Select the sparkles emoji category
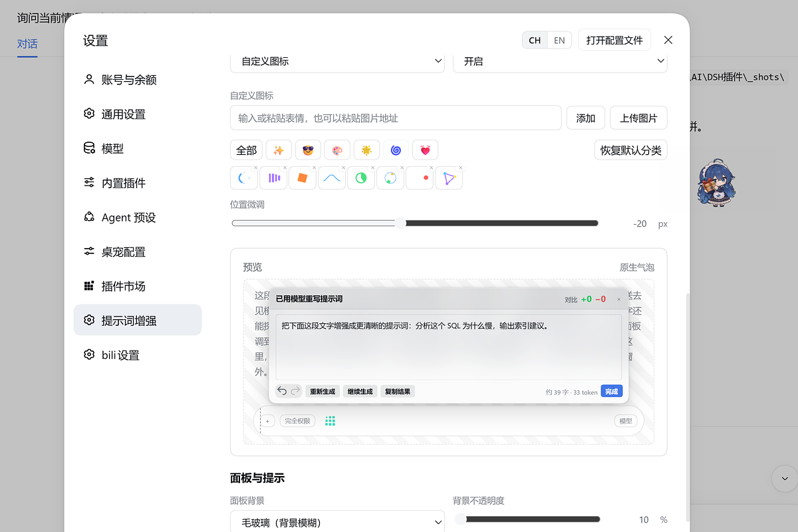798x532 pixels. pos(279,150)
